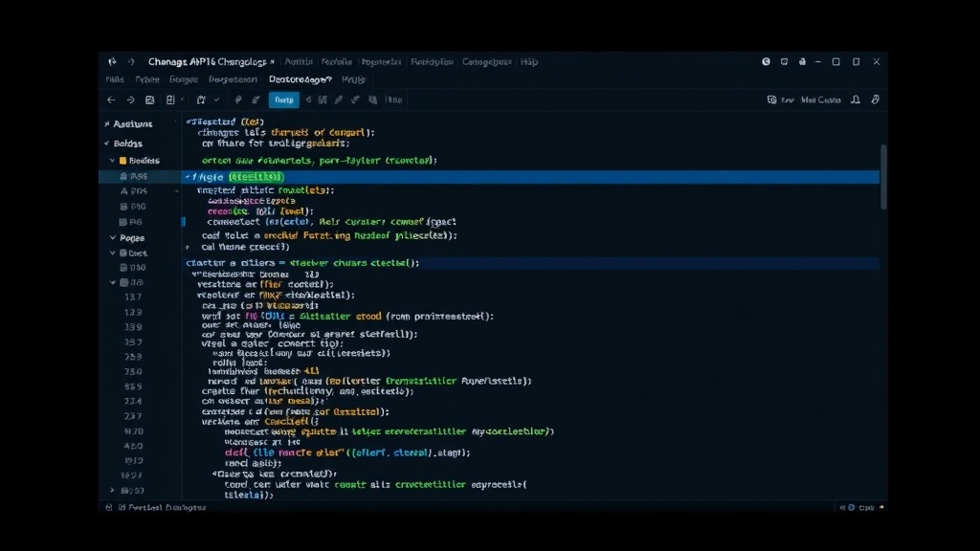Click the rightmost icon in the status bar
This screenshot has width=980, height=551.
coord(881,507)
